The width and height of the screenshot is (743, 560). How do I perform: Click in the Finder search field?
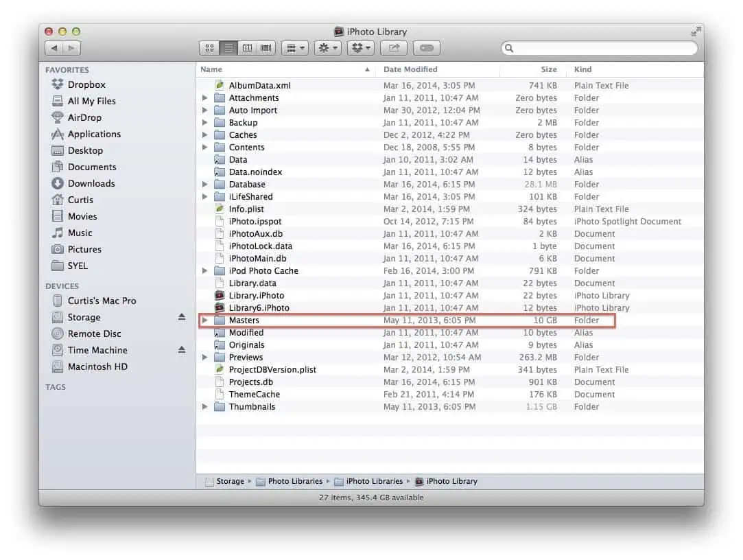(604, 48)
